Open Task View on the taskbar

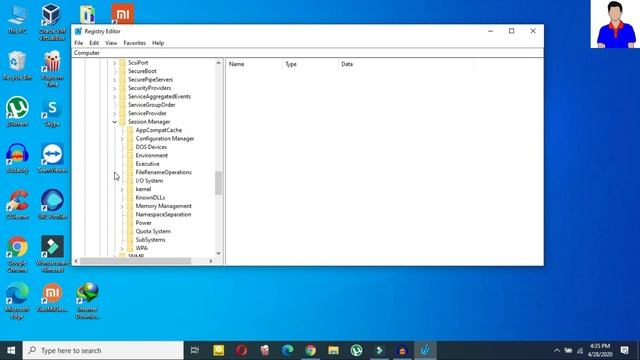pos(195,350)
